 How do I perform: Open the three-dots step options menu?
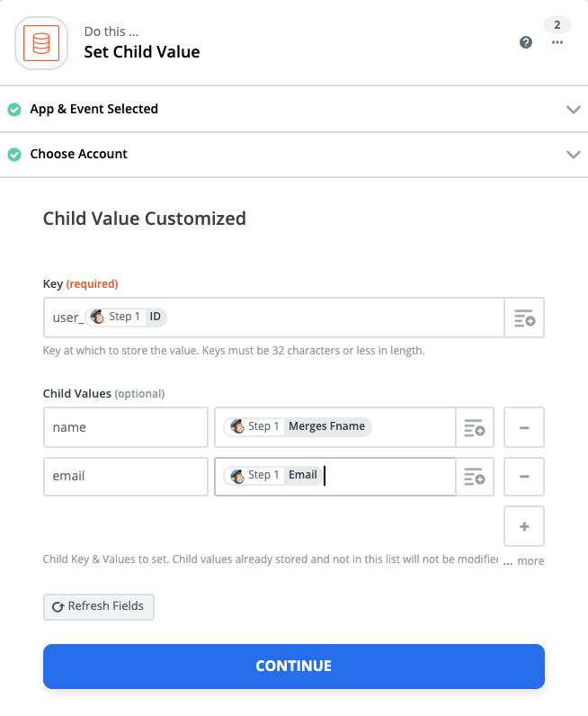557,42
